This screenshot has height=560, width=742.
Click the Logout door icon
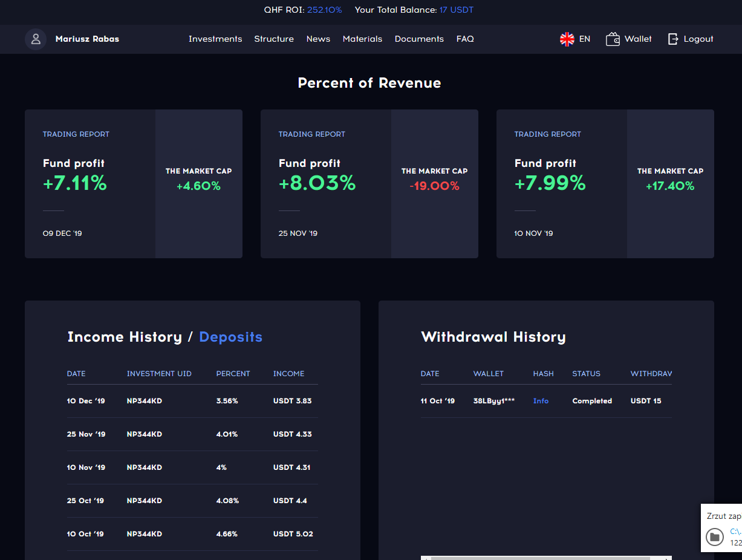pos(673,39)
